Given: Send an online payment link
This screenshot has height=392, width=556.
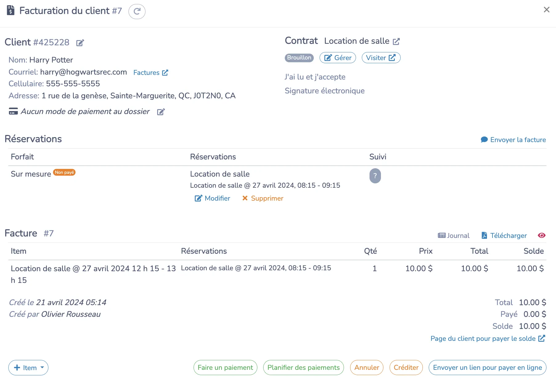Looking at the screenshot, I should point(488,368).
